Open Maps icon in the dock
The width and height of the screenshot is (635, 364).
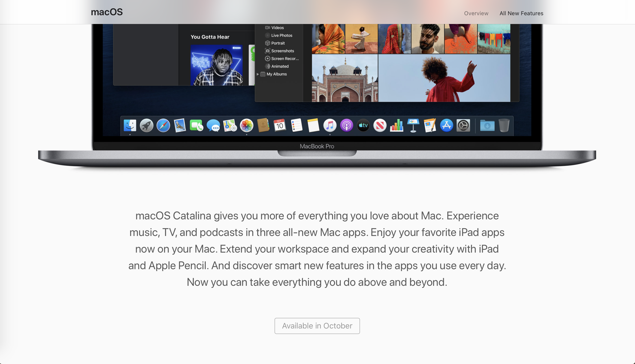(x=230, y=125)
